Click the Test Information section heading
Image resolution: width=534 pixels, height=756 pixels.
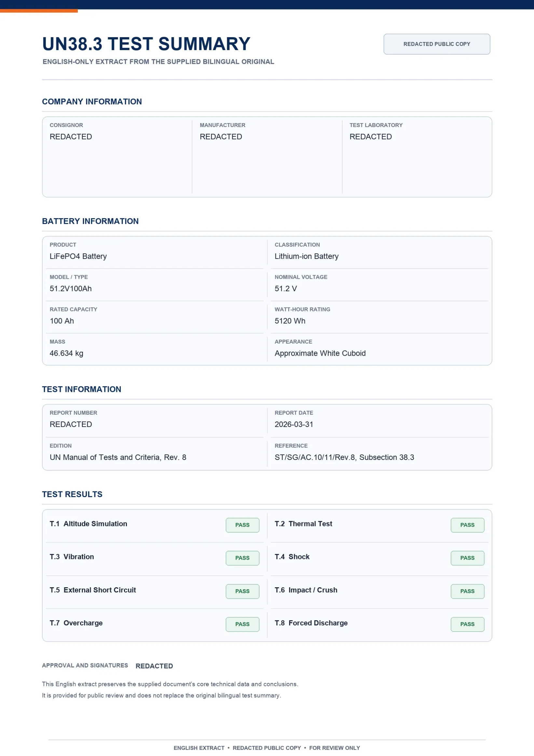[x=82, y=389]
